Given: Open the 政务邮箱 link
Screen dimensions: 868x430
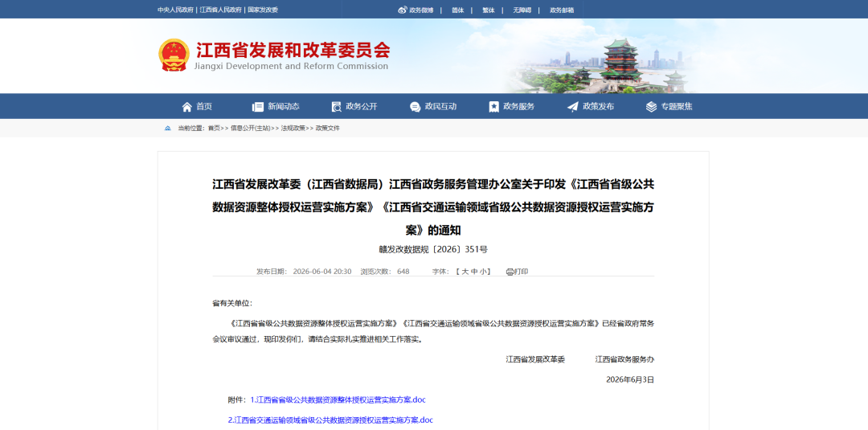Looking at the screenshot, I should (562, 10).
